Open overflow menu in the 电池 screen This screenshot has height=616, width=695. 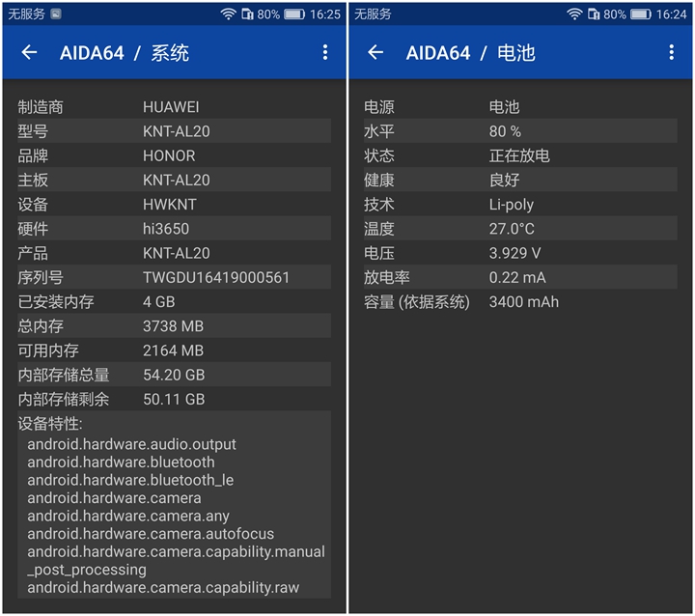pos(671,52)
